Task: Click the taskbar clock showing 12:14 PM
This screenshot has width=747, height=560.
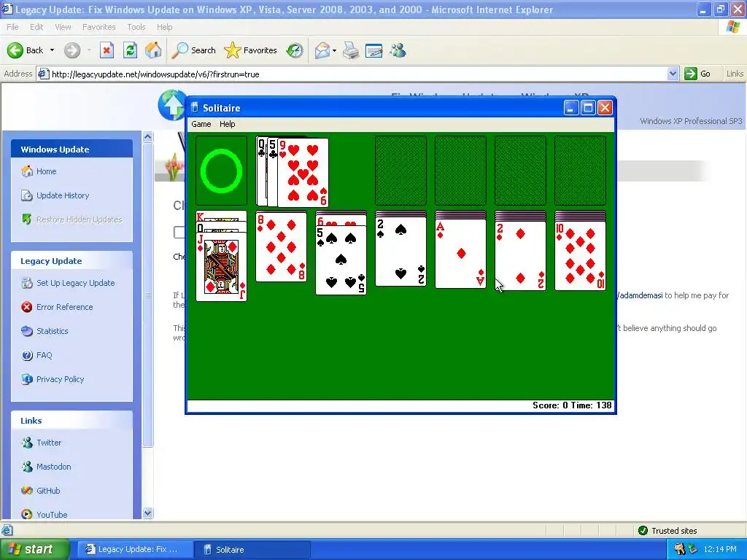Action: click(720, 550)
